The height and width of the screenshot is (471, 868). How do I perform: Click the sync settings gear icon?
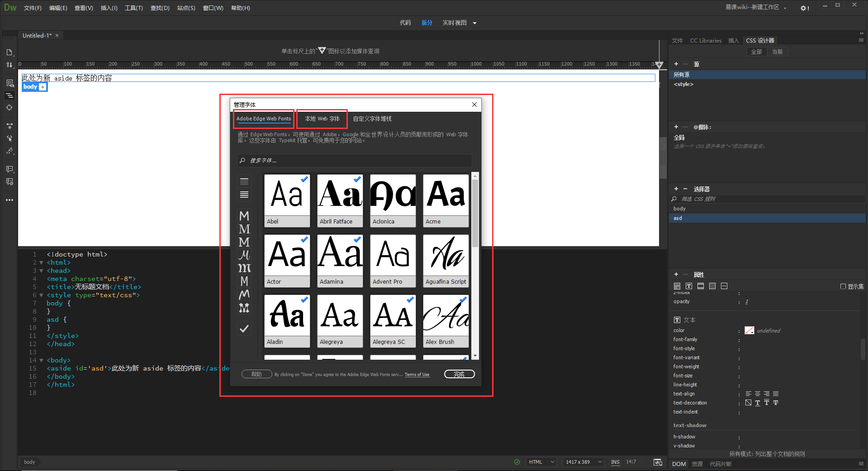coord(805,8)
